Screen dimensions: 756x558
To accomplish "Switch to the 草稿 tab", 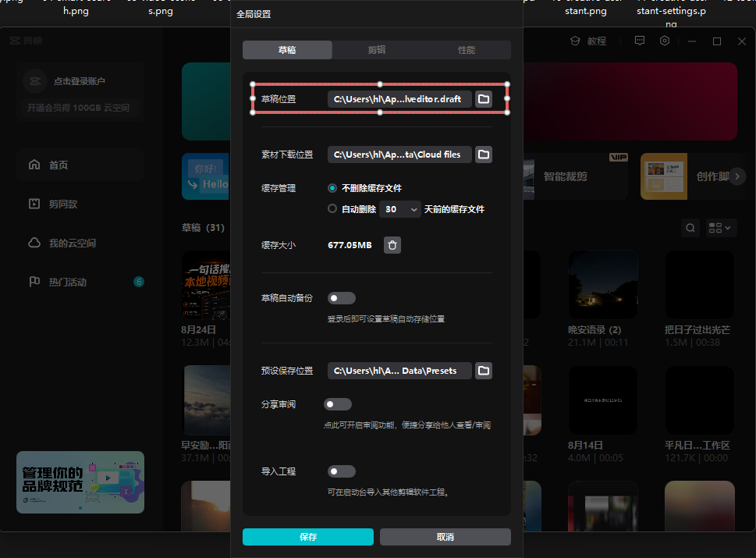I will click(287, 50).
